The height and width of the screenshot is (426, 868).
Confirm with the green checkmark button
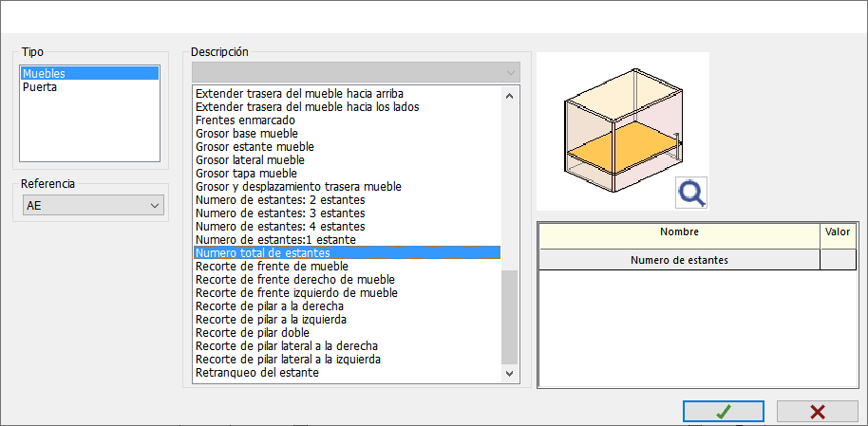coord(724,412)
